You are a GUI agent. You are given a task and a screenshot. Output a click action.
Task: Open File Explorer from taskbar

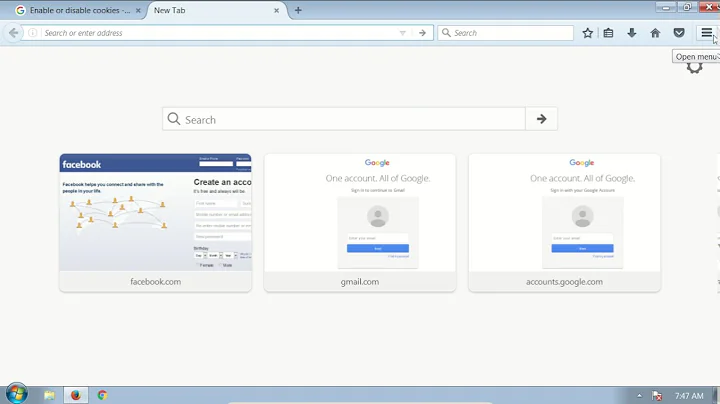[x=50, y=395]
